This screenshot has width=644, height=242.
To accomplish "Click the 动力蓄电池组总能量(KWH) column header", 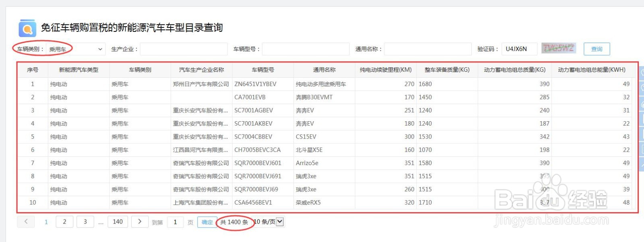I will click(x=592, y=70).
